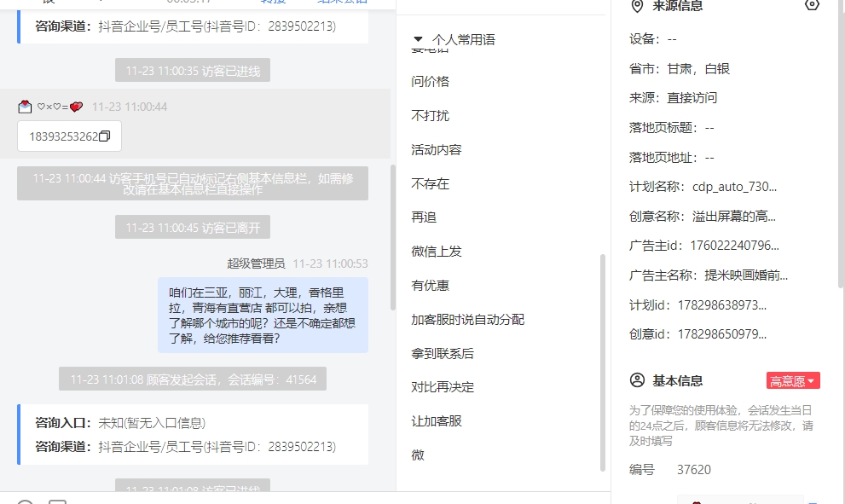
Task: Click the 广告主名称 提米映画婚前... value
Action: pos(746,275)
